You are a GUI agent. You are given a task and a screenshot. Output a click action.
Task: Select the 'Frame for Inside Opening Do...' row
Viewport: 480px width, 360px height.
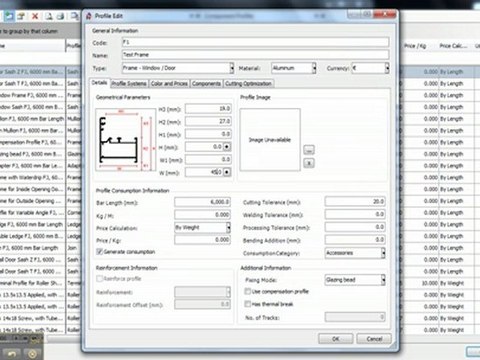40,189
